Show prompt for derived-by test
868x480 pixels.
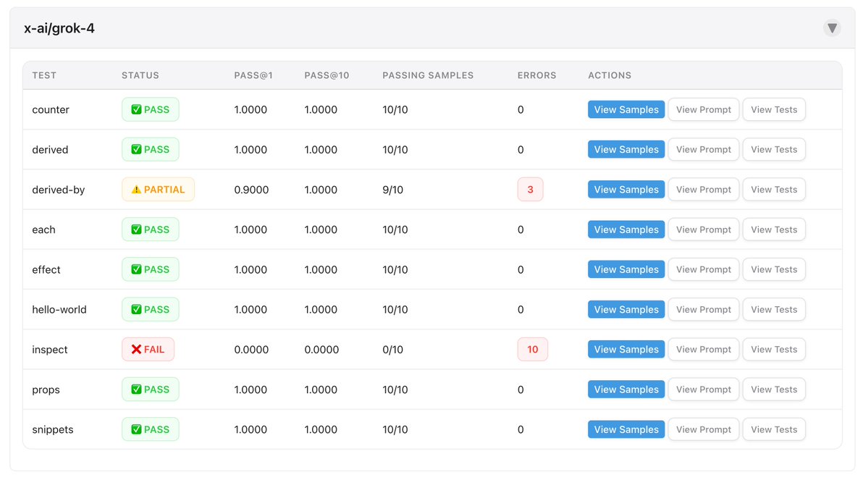click(x=704, y=190)
